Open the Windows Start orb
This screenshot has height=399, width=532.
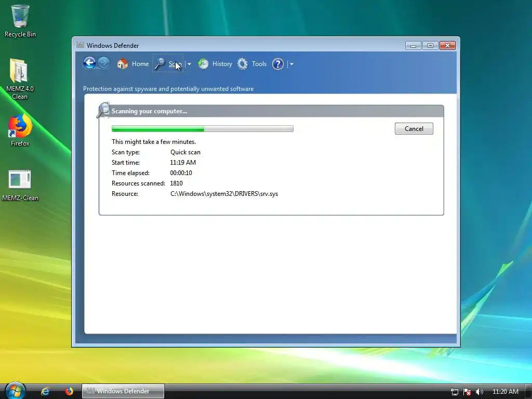15,391
